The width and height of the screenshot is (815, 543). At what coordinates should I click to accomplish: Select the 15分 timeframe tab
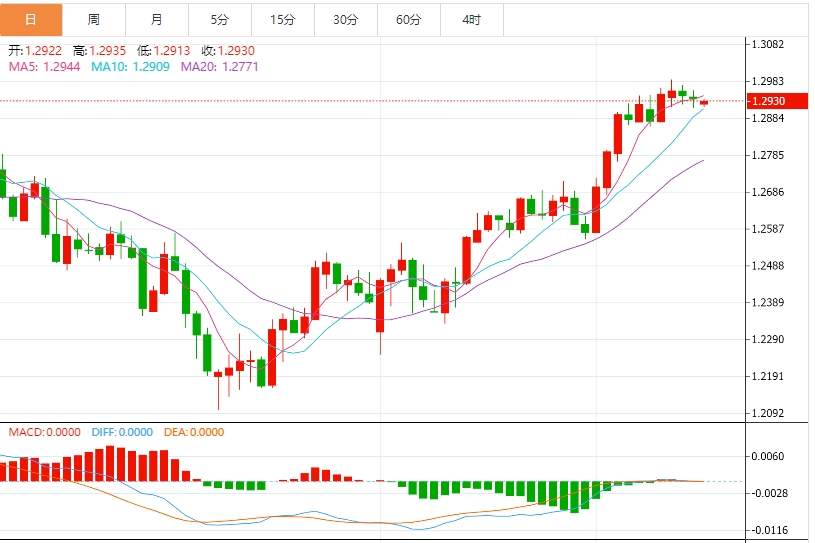[282, 19]
